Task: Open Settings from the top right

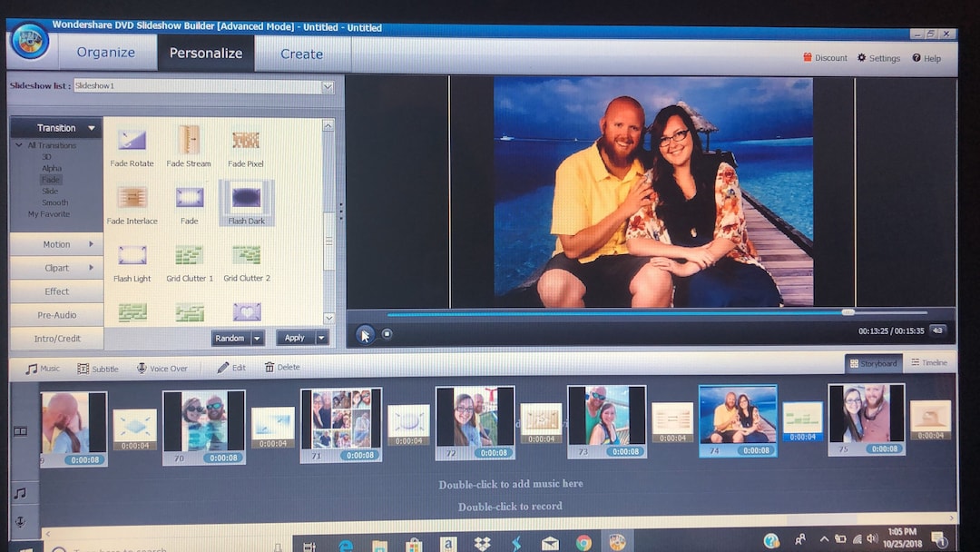Action: [x=878, y=57]
